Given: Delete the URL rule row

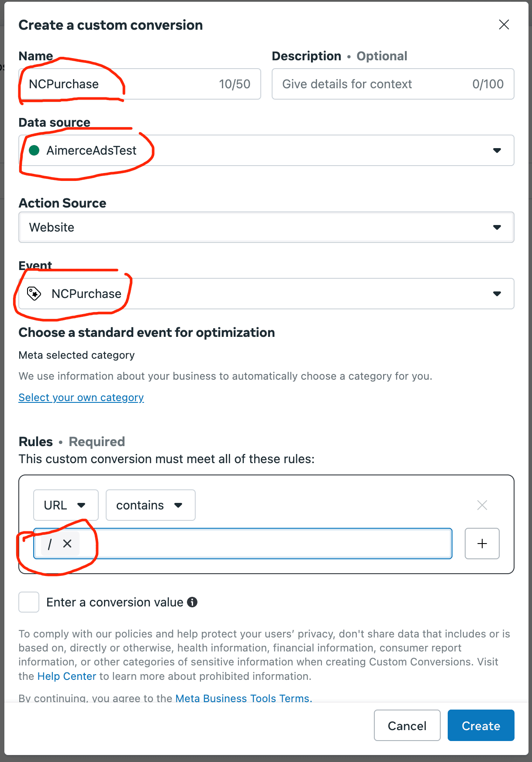Looking at the screenshot, I should [482, 505].
